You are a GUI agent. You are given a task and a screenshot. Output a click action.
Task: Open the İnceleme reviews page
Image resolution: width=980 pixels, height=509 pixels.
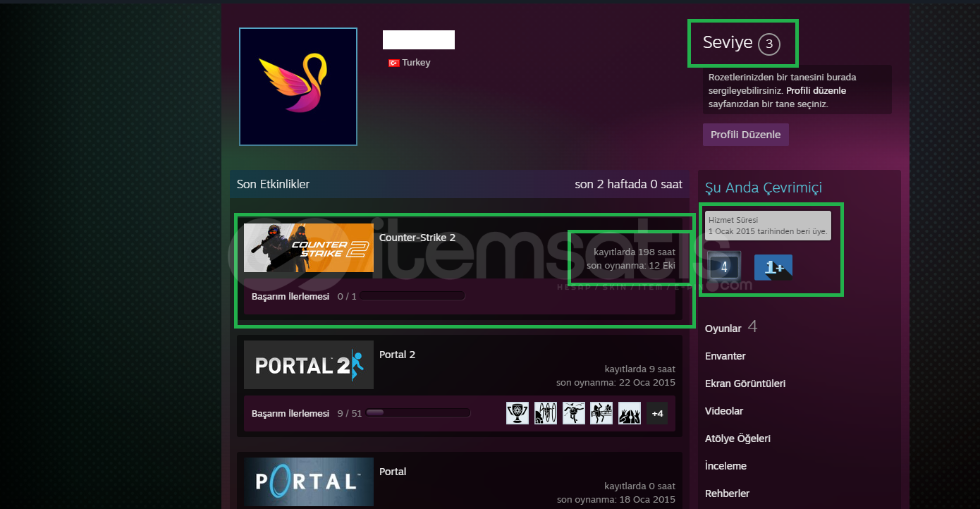click(725, 466)
